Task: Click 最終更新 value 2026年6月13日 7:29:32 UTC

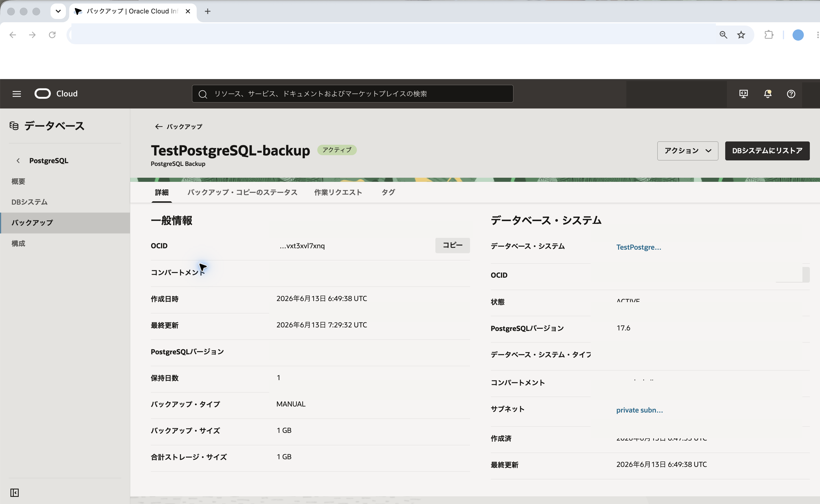Action: (322, 325)
